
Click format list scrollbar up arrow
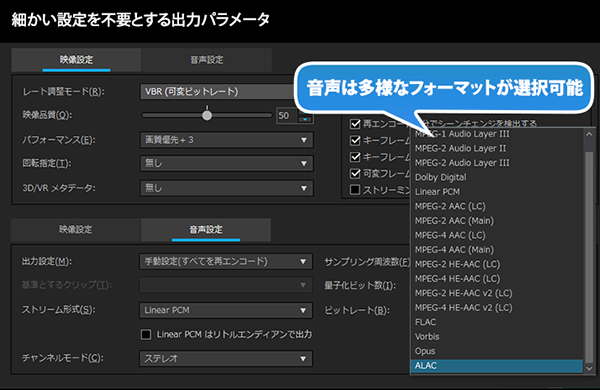tap(589, 134)
